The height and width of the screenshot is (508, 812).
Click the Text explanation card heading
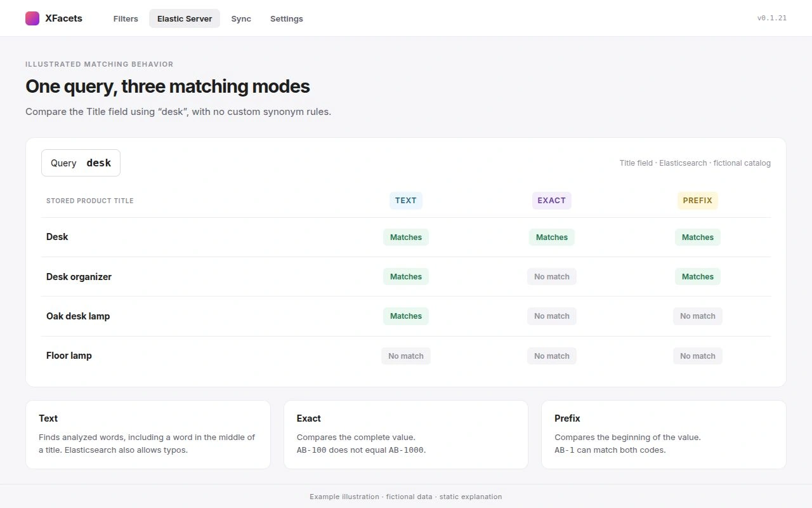point(48,418)
